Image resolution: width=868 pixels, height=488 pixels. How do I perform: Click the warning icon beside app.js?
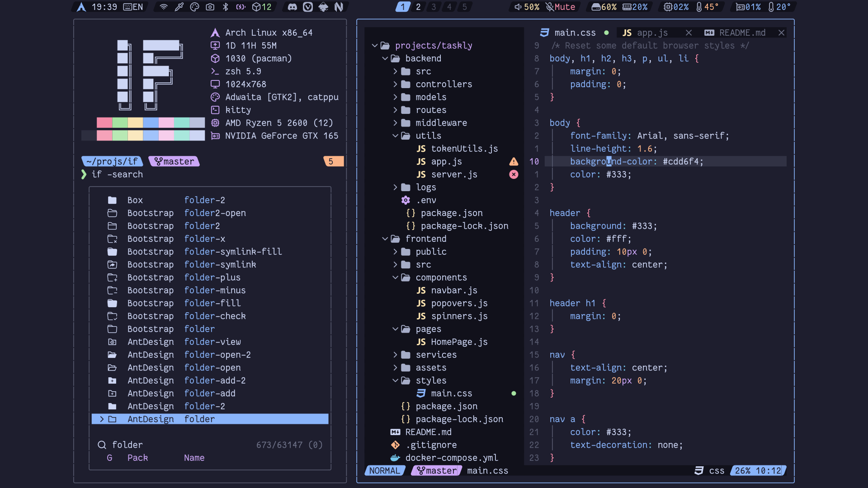pyautogui.click(x=514, y=161)
